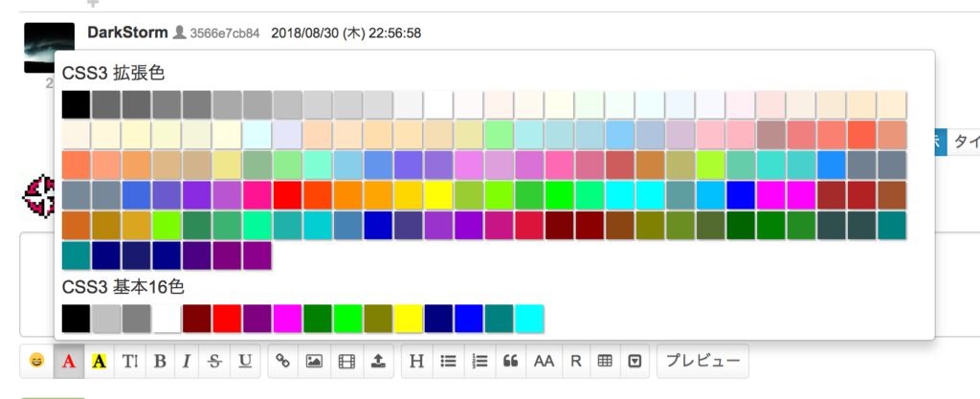Toggle strikethrough formatting
This screenshot has height=399, width=980.
(215, 362)
